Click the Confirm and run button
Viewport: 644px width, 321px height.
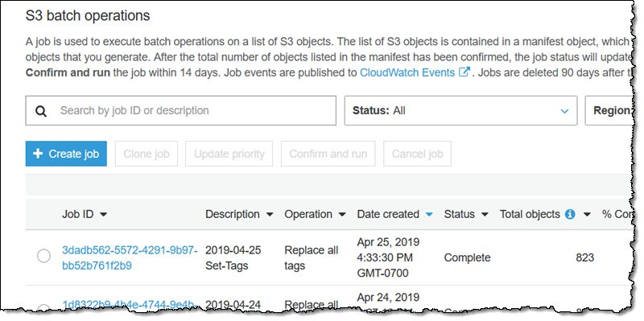tap(328, 154)
